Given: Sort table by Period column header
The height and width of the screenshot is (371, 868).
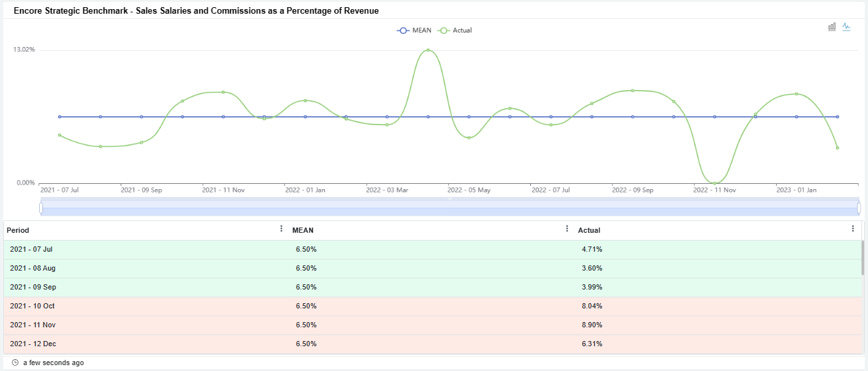Looking at the screenshot, I should point(18,230).
